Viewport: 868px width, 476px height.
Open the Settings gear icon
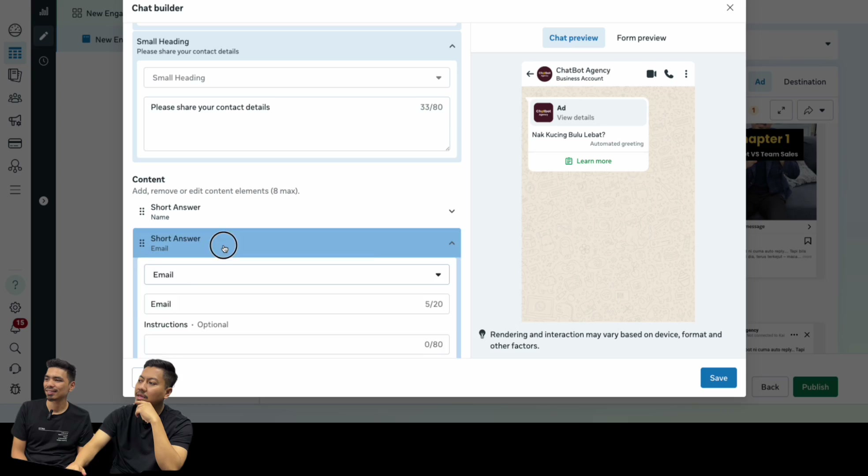click(15, 308)
